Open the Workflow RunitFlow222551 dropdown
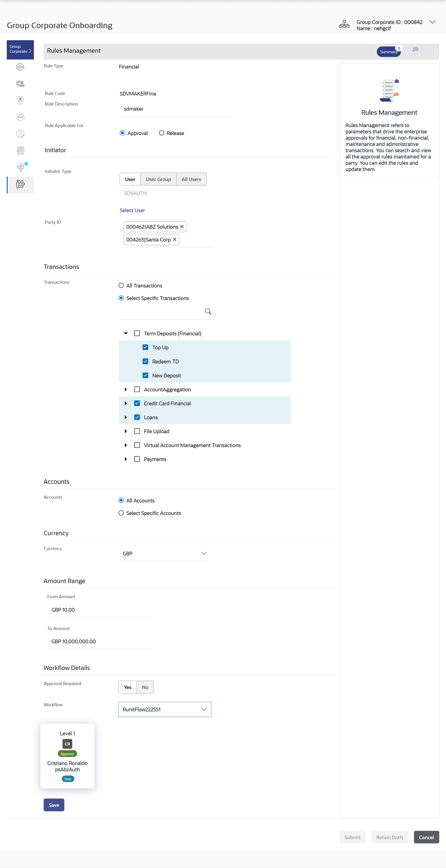 [x=165, y=709]
